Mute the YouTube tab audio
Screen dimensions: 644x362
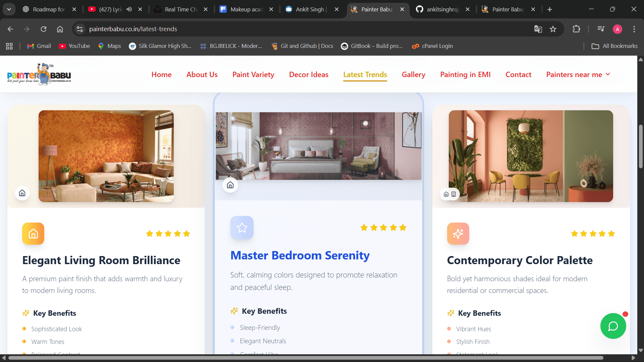pos(129,9)
